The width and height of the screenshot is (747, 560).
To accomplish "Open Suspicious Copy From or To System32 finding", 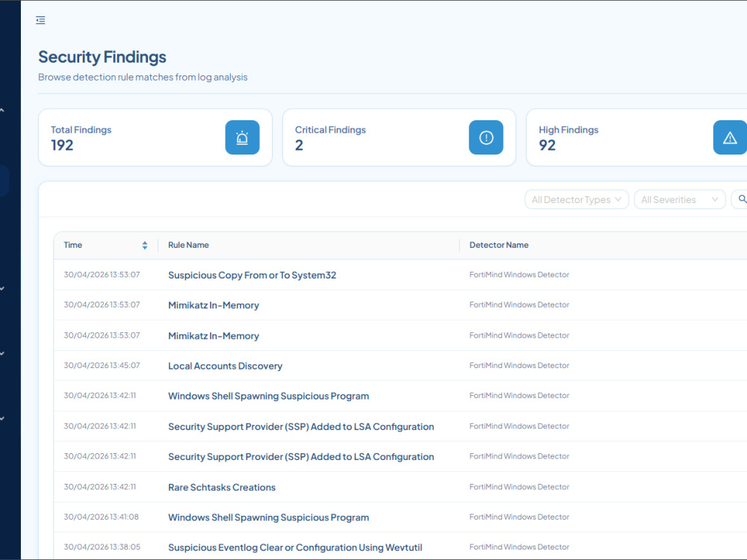I will pyautogui.click(x=252, y=276).
